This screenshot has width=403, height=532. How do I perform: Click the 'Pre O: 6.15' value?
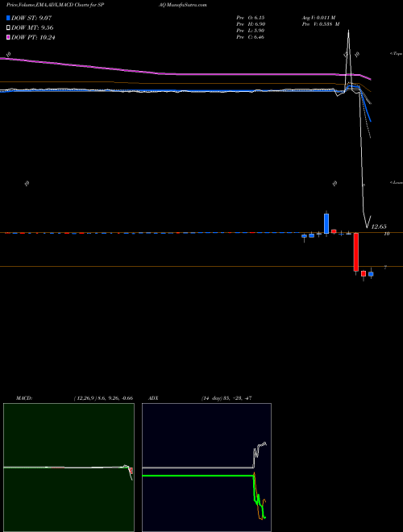point(251,18)
